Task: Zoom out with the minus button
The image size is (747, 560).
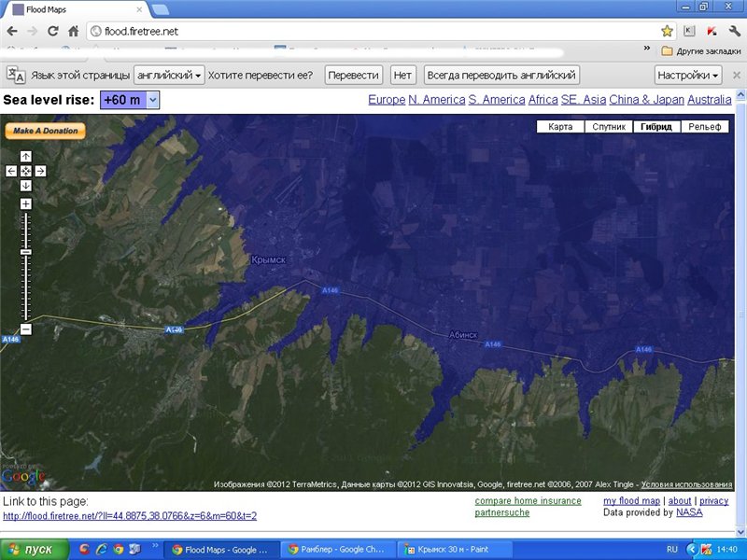Action: 26,329
